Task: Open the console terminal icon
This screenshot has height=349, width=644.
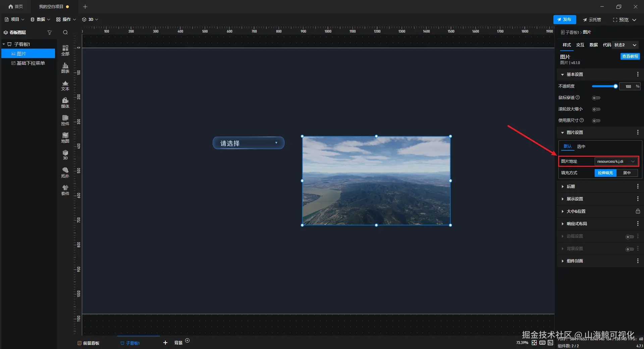Action: [550, 343]
